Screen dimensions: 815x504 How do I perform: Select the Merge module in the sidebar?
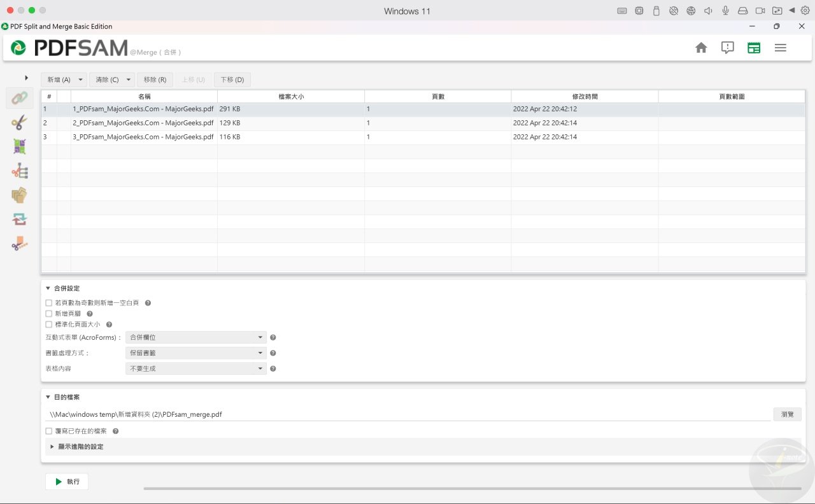click(19, 97)
